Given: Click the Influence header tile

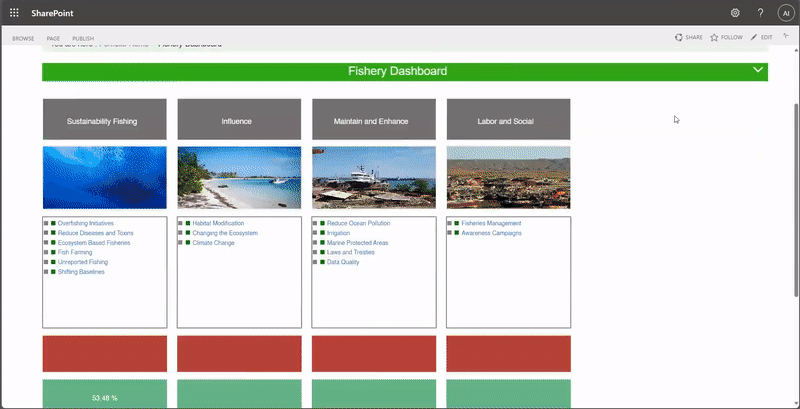Looking at the screenshot, I should tap(239, 119).
